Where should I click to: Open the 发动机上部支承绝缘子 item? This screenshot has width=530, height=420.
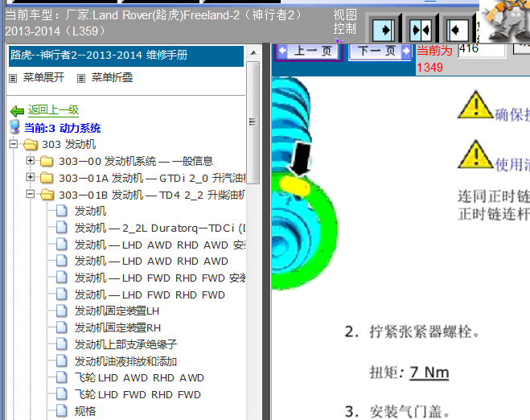125,344
